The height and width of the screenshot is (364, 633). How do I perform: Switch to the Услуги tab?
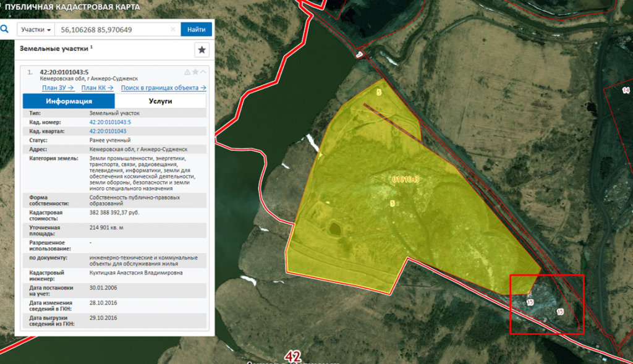click(161, 101)
